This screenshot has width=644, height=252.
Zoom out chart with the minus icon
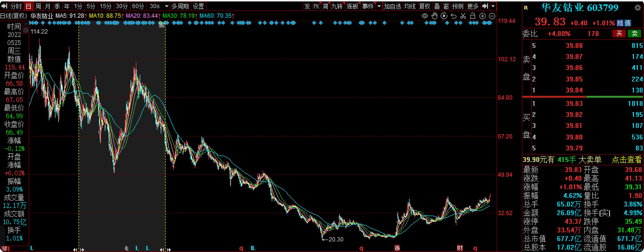(492, 16)
